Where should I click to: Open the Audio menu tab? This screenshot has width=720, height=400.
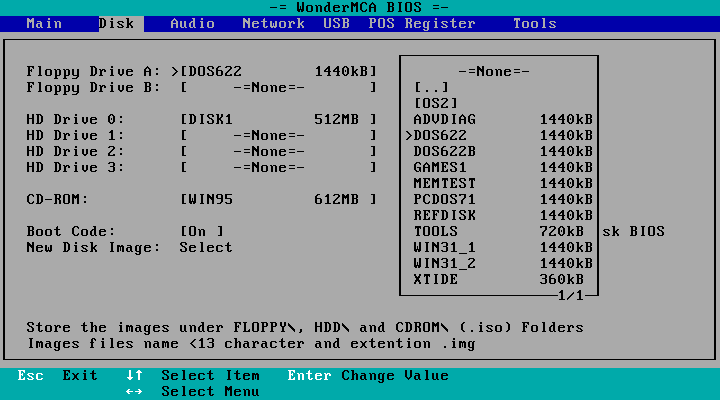(x=192, y=23)
